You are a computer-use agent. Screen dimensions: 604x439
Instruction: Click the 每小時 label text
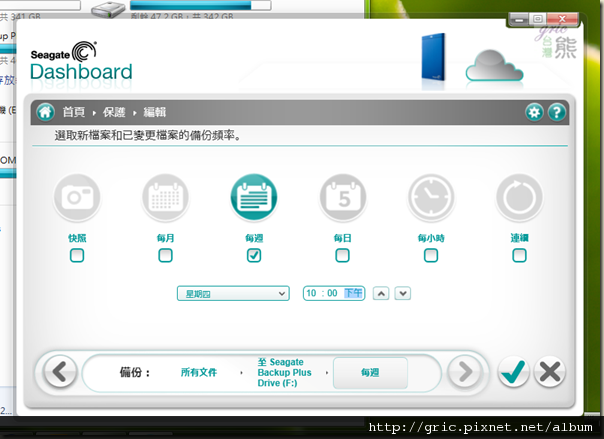431,238
